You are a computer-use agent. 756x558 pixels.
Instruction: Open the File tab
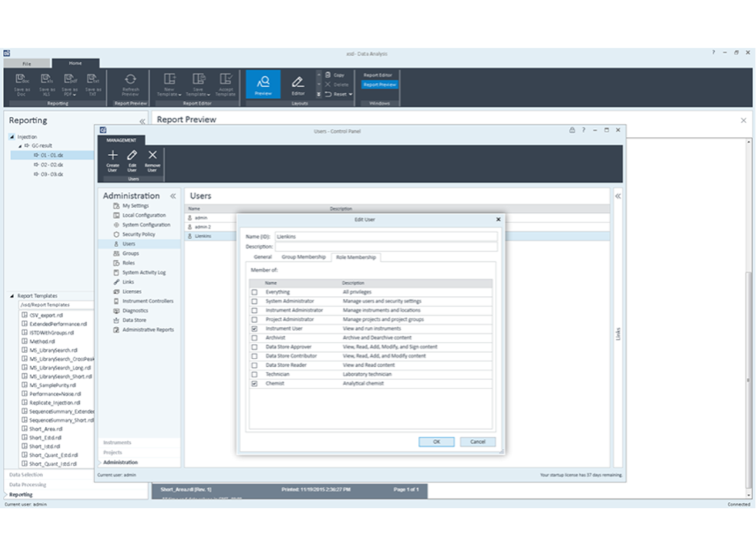(x=27, y=63)
